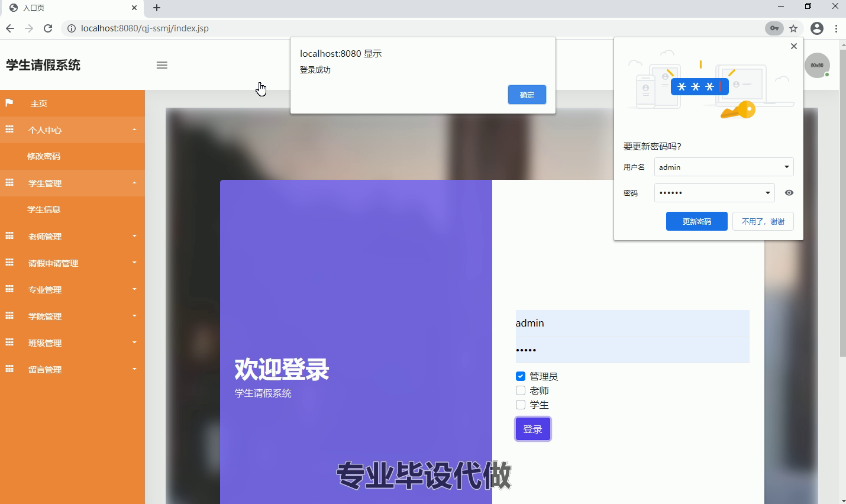This screenshot has width=846, height=504.
Task: Collapse the 学生管理 menu arrow
Action: click(x=134, y=183)
